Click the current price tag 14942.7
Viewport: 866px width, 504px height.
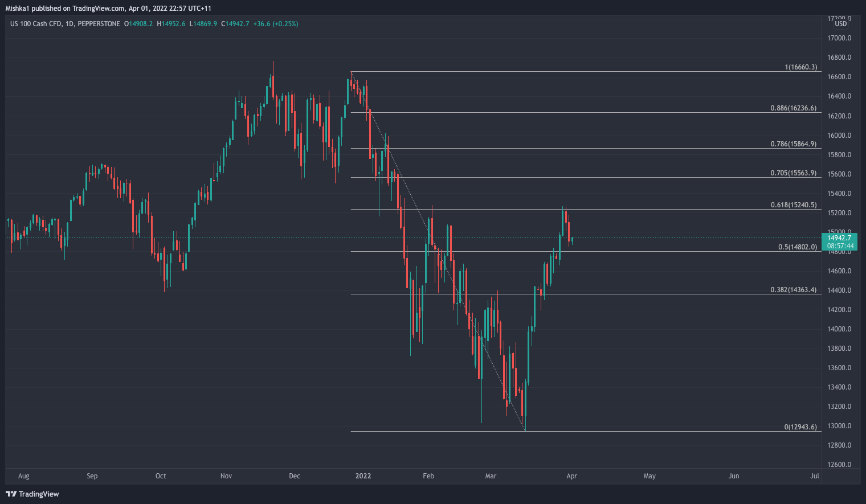(x=839, y=238)
